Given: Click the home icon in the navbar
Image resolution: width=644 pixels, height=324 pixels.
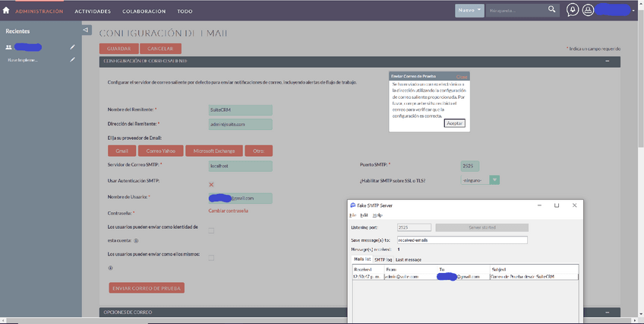Looking at the screenshot, I should (7, 11).
